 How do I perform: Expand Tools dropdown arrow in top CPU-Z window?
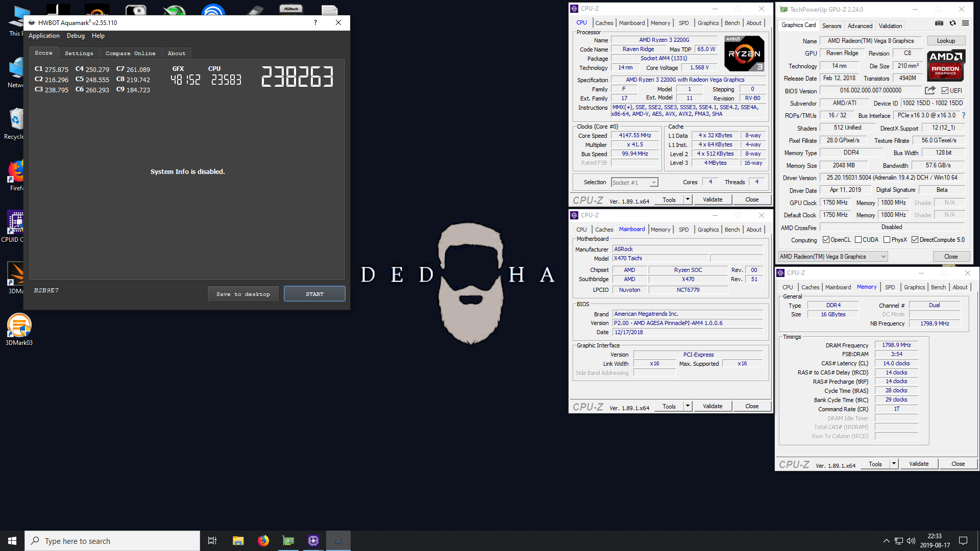pyautogui.click(x=688, y=199)
